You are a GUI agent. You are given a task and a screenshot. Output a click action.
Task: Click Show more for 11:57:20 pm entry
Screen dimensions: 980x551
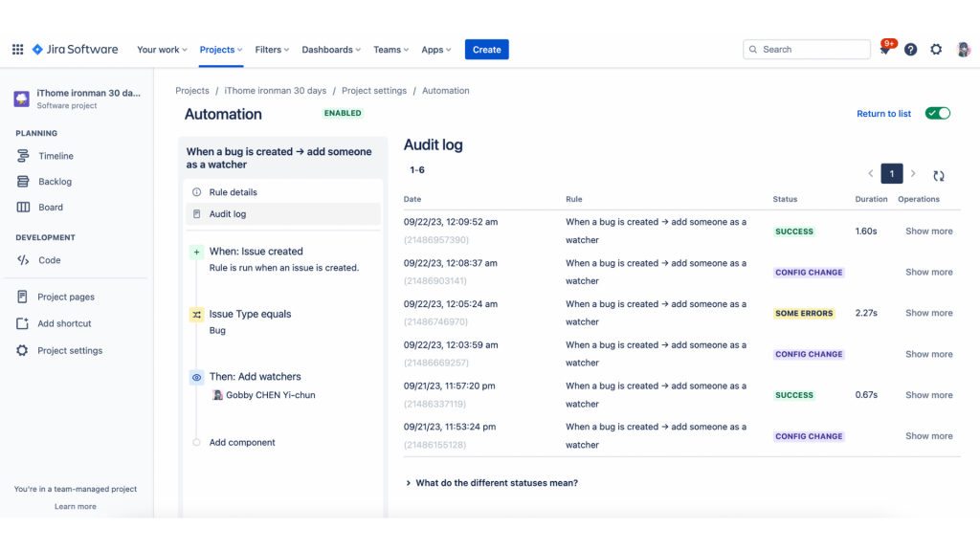(x=928, y=395)
